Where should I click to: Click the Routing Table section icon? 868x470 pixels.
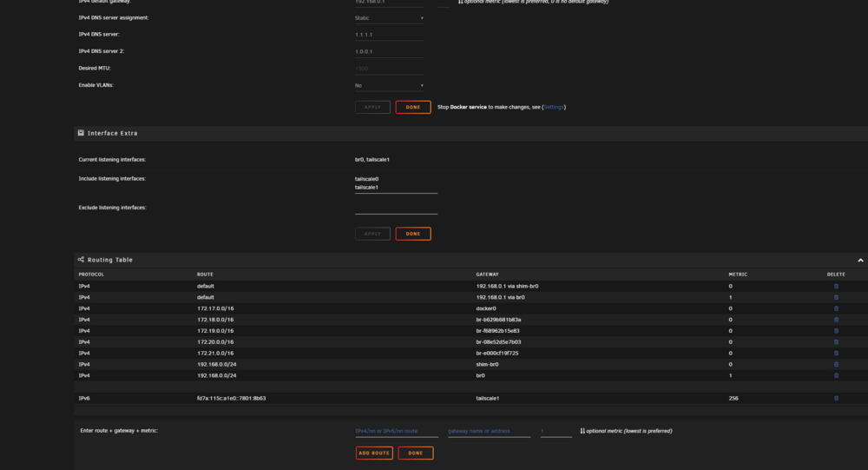click(x=81, y=260)
